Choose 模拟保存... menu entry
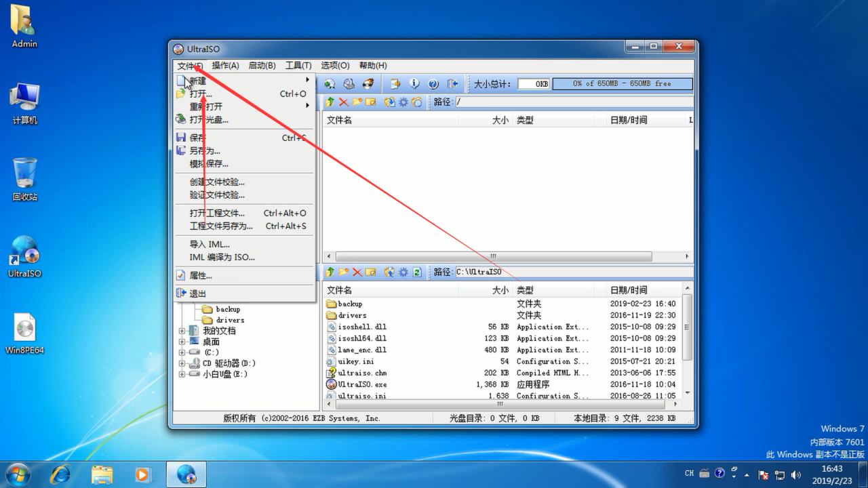The height and width of the screenshot is (488, 868). pos(244,163)
